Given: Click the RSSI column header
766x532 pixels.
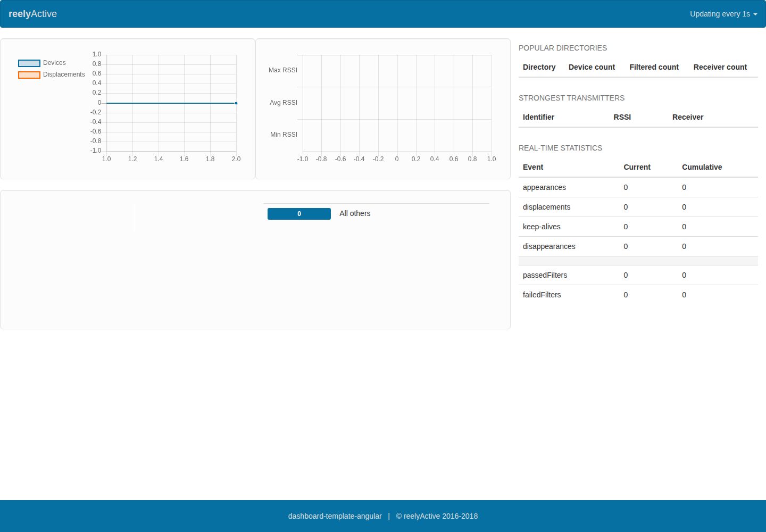Looking at the screenshot, I should [622, 117].
